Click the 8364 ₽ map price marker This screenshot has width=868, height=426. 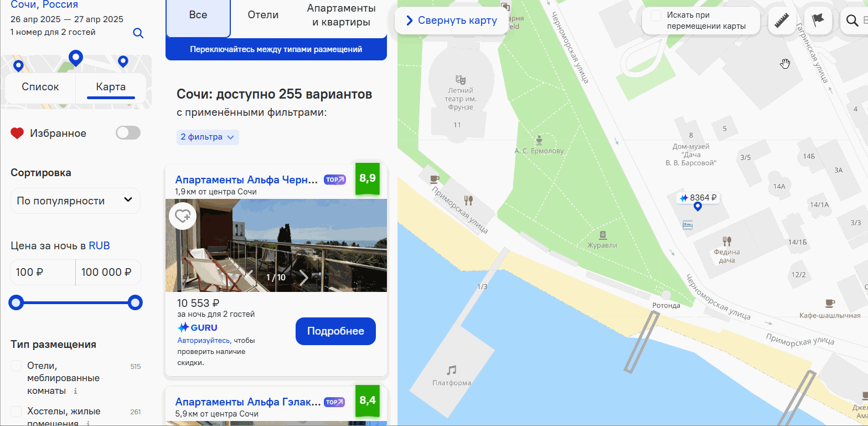(x=698, y=198)
